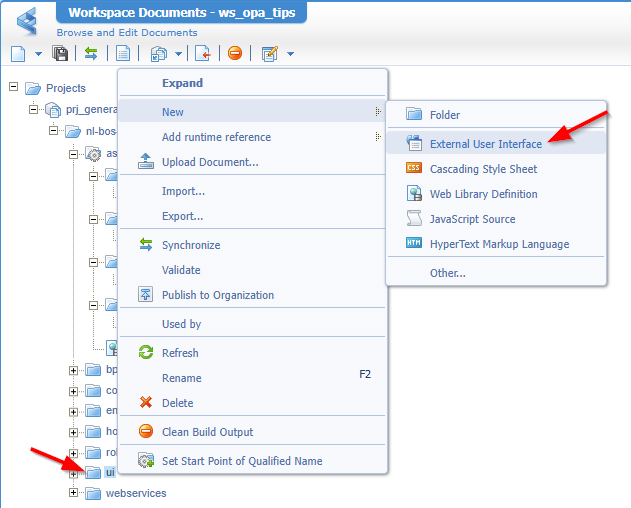Click the New Document toolbar icon

click(18, 53)
